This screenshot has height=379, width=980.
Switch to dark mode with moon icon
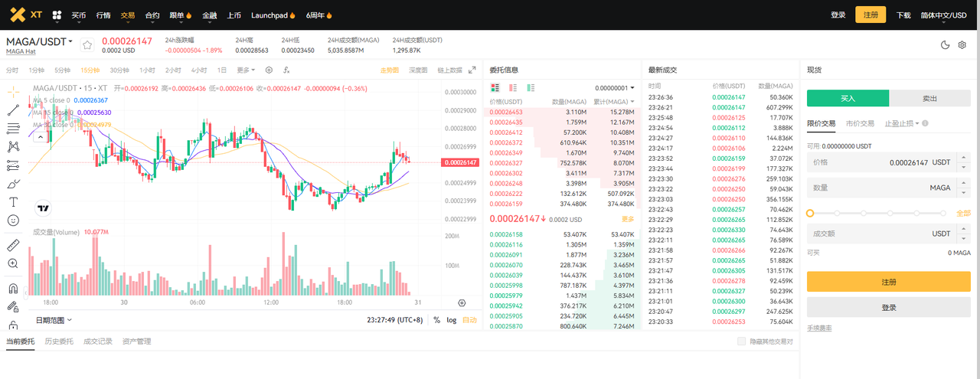coord(945,45)
